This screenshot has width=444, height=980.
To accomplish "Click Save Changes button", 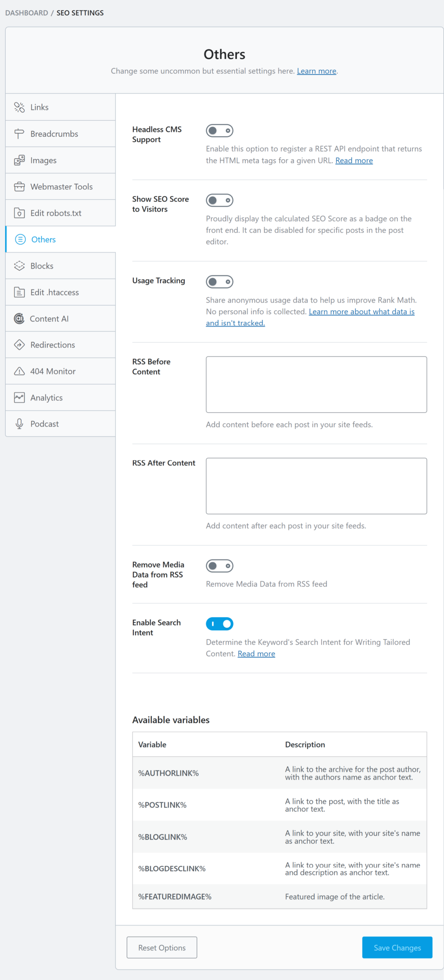I will click(397, 947).
